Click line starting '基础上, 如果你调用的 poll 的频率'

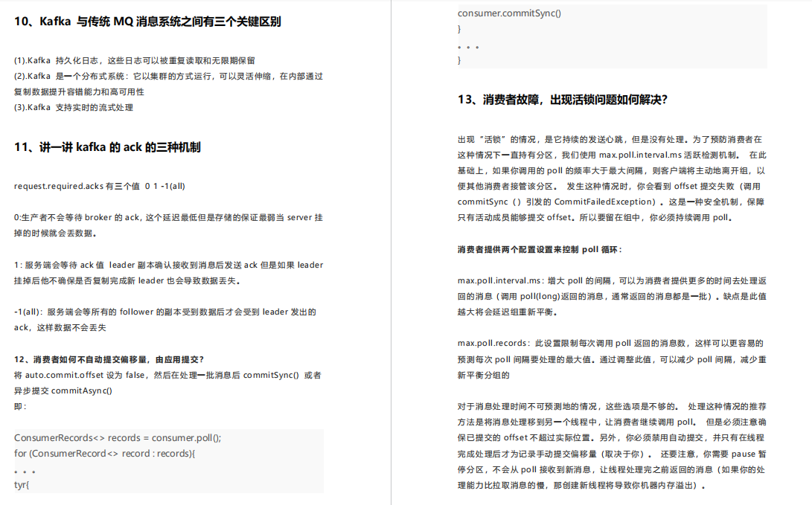[611, 171]
